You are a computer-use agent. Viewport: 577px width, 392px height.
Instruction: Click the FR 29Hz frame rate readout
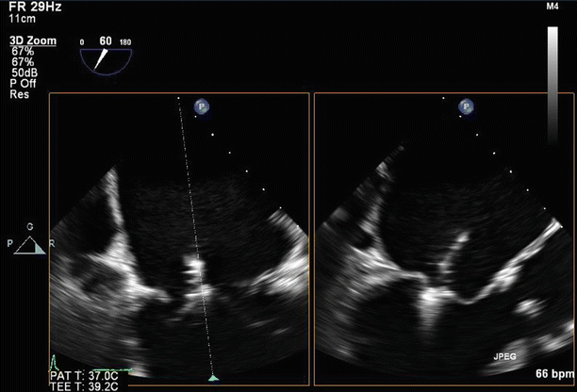point(29,7)
